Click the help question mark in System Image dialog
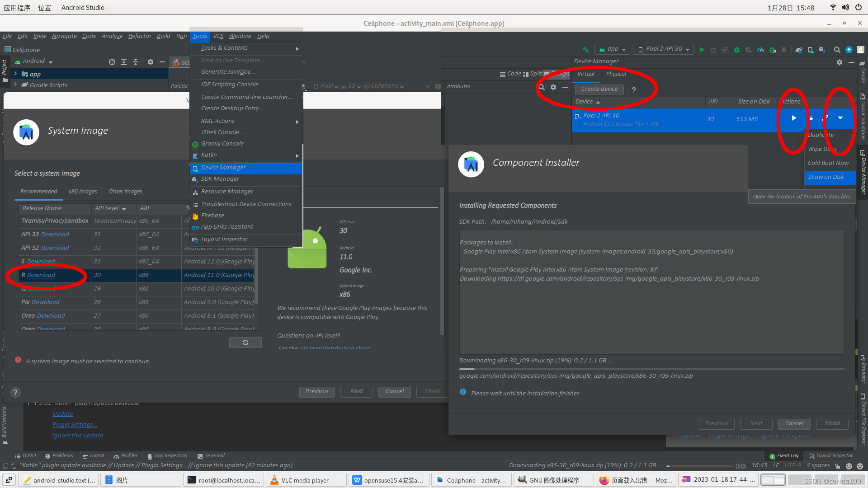This screenshot has height=488, width=868. click(15, 392)
